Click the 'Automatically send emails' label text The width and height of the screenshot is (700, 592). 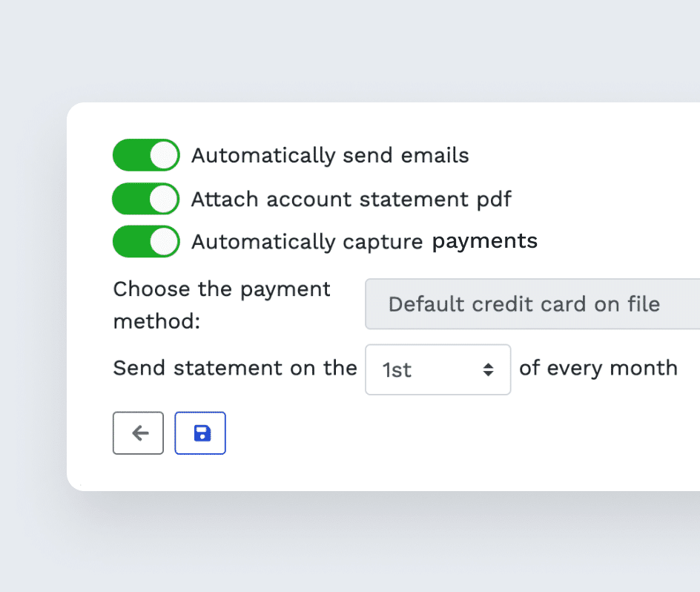pyautogui.click(x=330, y=156)
